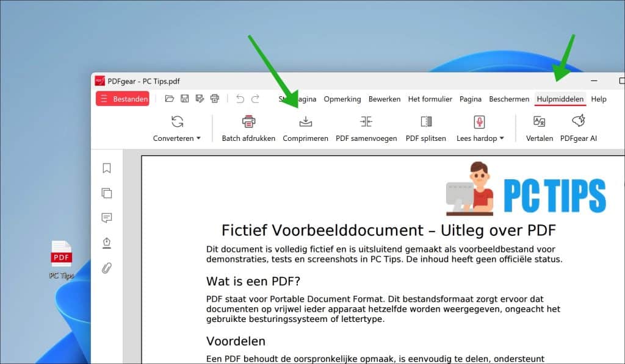Open the comments panel in sidebar
The height and width of the screenshot is (364, 625).
click(x=106, y=218)
